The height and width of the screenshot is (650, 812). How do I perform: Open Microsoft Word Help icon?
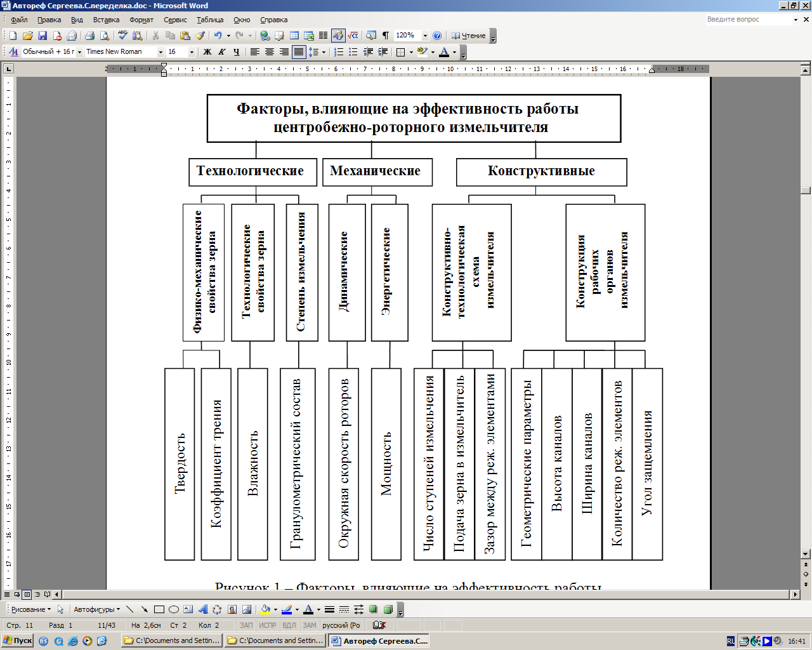point(437,36)
